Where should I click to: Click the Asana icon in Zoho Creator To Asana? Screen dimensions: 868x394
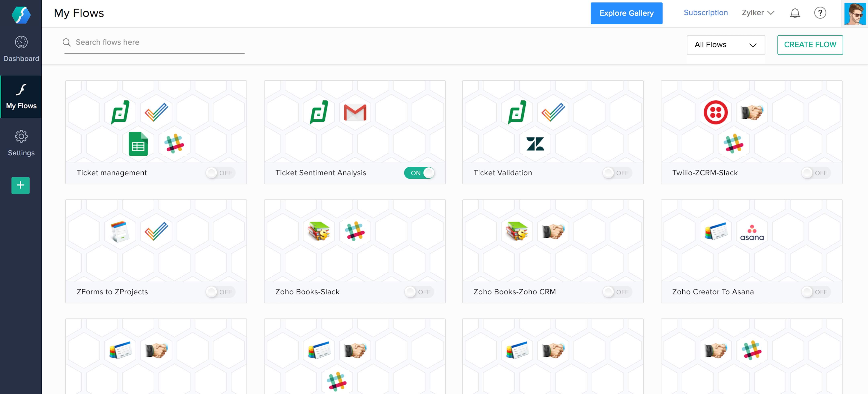(752, 233)
